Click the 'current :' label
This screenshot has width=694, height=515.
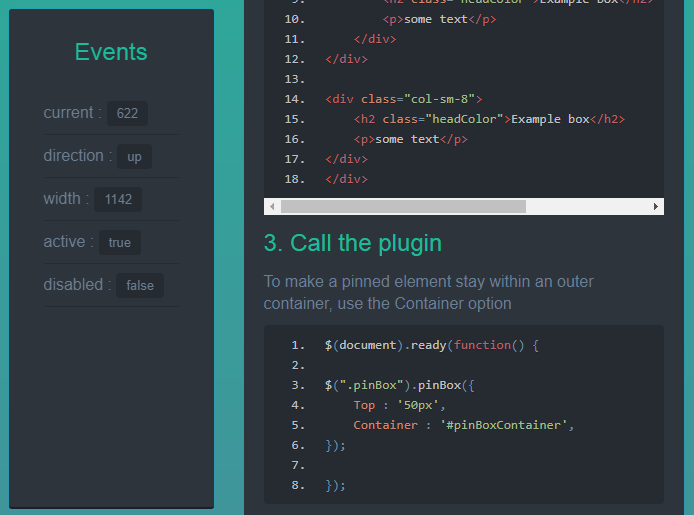[73, 113]
